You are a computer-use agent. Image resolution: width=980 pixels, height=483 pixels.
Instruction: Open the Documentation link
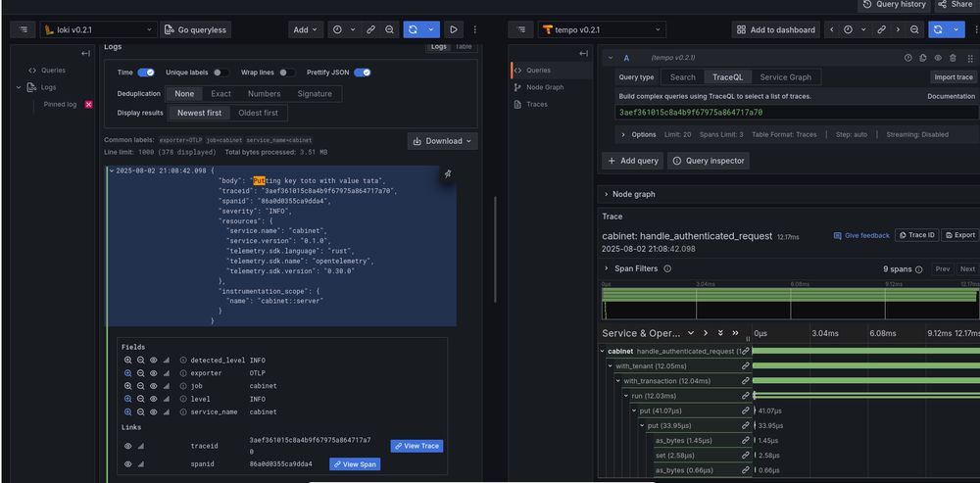point(951,96)
